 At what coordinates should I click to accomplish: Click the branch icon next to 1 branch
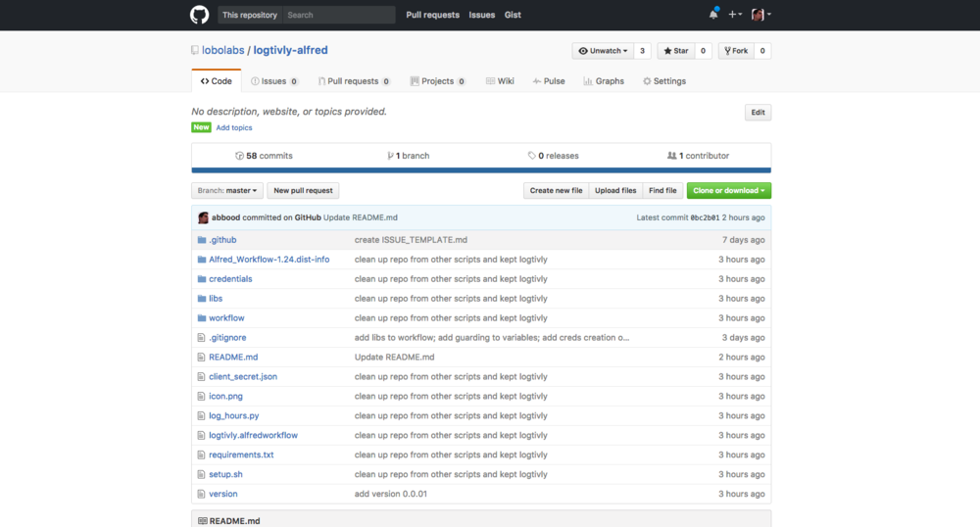coord(390,156)
